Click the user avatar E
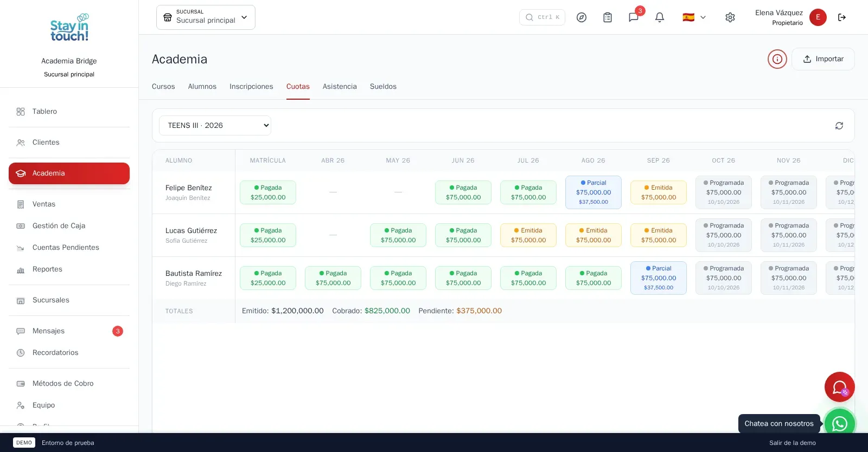868x452 pixels. (818, 17)
